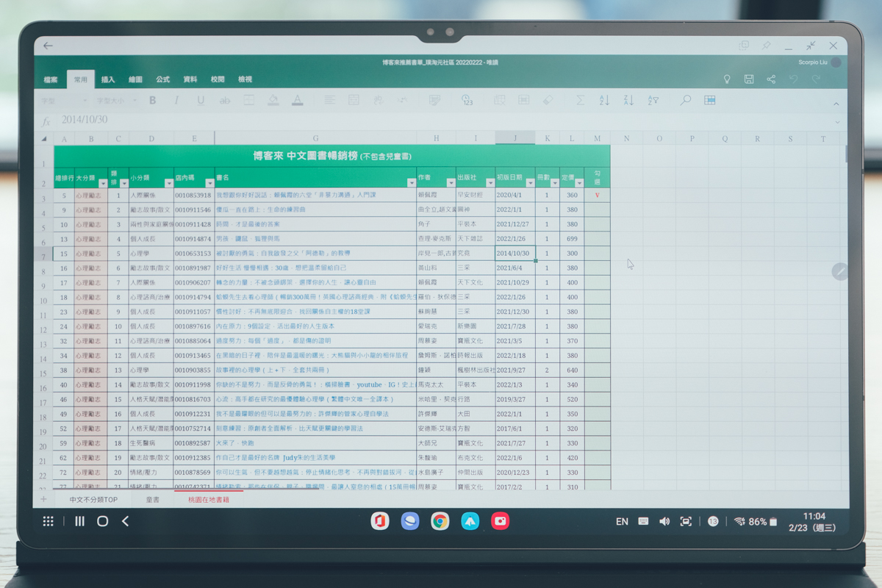The height and width of the screenshot is (588, 882).
Task: Switch to the 繪圖 ribbon tab
Action: click(x=135, y=79)
